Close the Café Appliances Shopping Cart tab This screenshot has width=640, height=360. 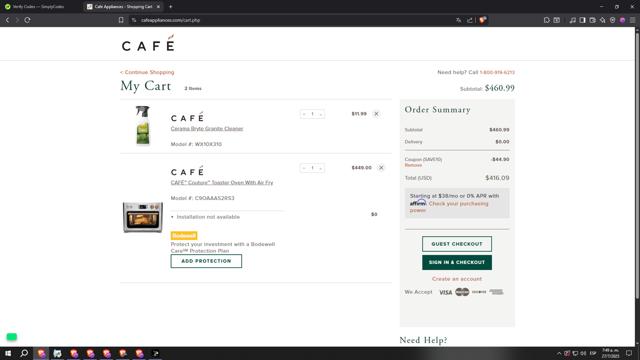pos(158,7)
